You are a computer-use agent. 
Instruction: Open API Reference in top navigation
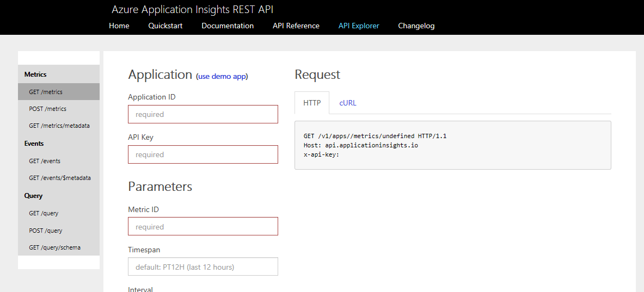tap(296, 26)
